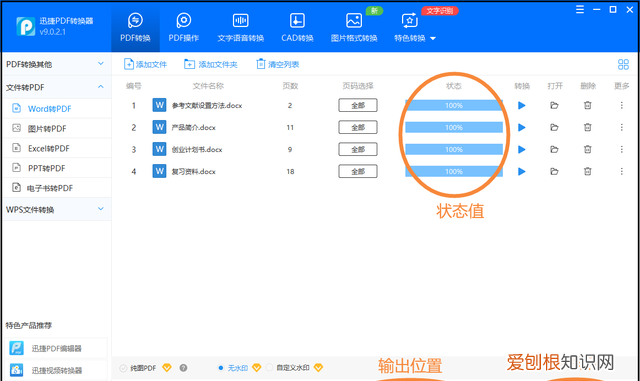Expand the WPS文件转换 section

tap(56, 209)
